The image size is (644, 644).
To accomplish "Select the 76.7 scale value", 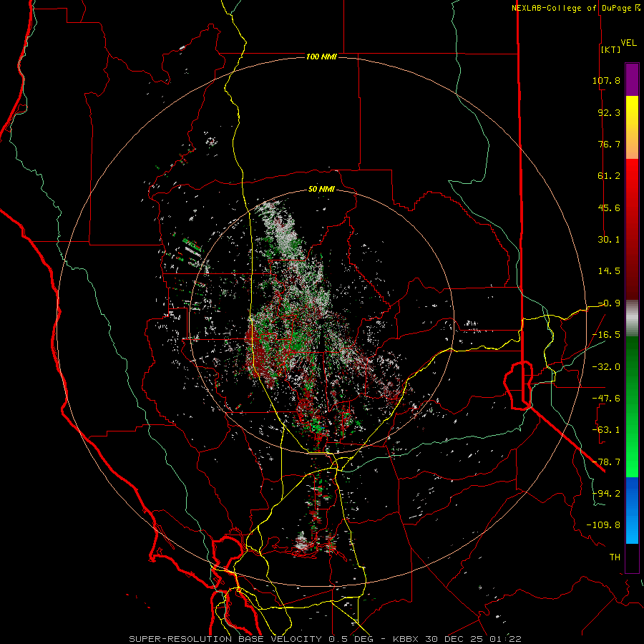I will [609, 144].
